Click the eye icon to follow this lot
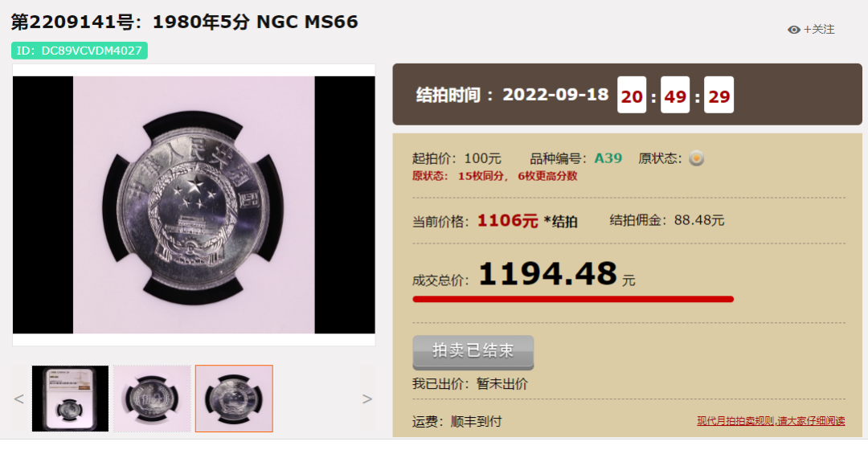Image resolution: width=868 pixels, height=454 pixels. 794,30
